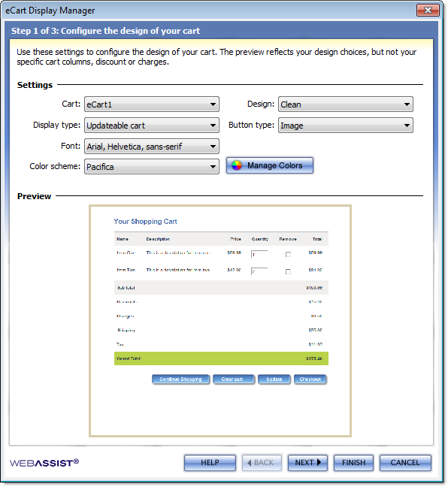The width and height of the screenshot is (448, 487).
Task: Open the Font dropdown list
Action: coord(152,147)
